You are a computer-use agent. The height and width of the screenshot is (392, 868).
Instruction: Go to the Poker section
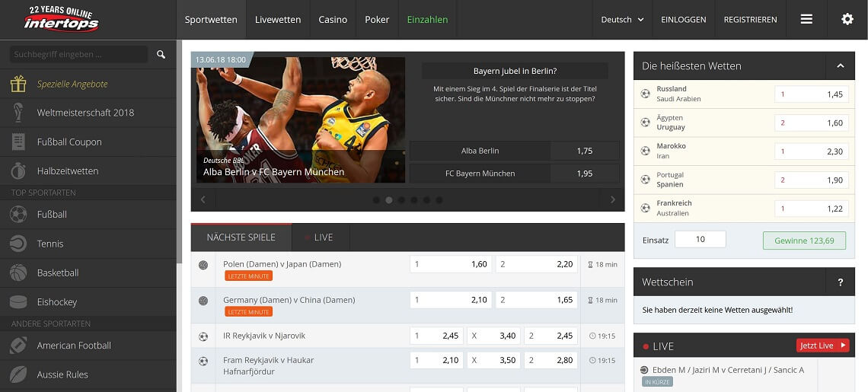(377, 19)
